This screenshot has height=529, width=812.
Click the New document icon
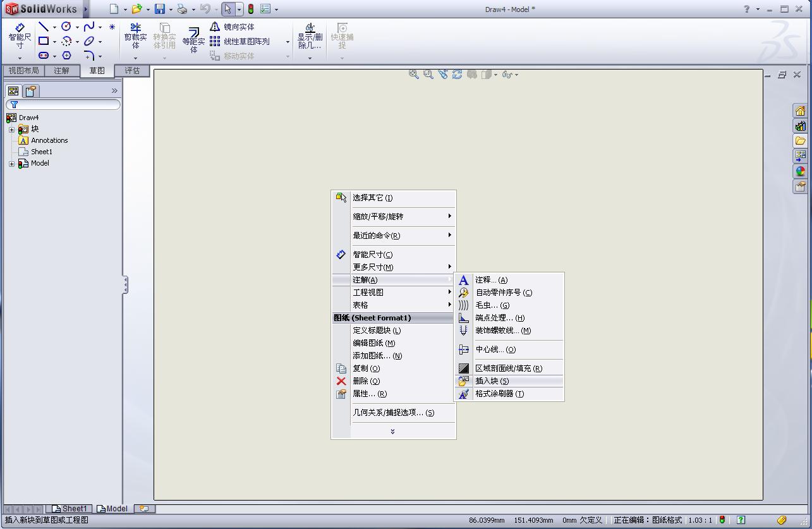coord(114,9)
